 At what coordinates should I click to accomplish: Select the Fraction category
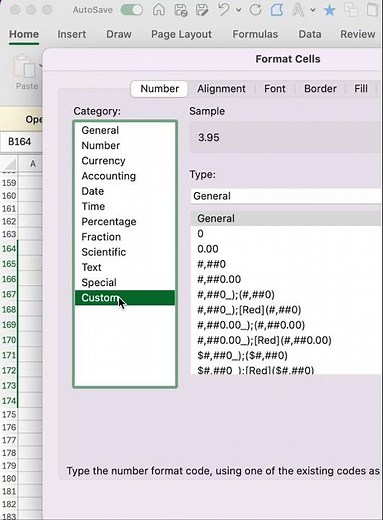pos(125,237)
